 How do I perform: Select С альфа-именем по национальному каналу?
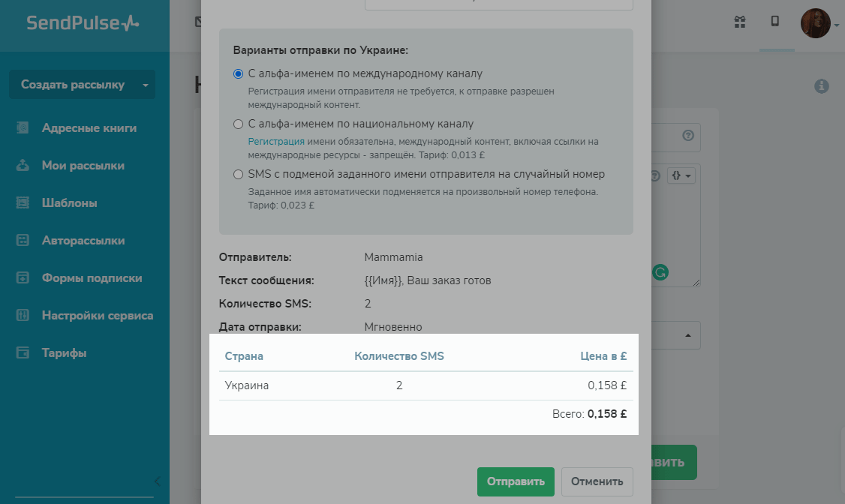click(x=239, y=124)
